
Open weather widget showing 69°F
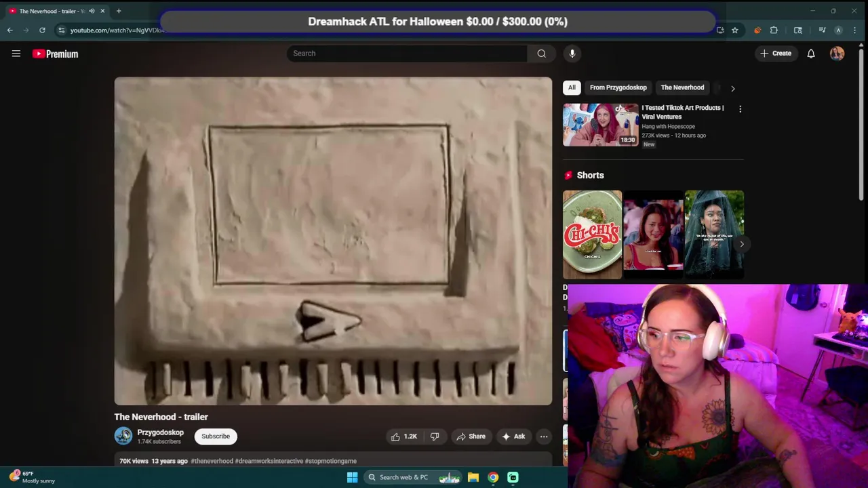click(33, 477)
